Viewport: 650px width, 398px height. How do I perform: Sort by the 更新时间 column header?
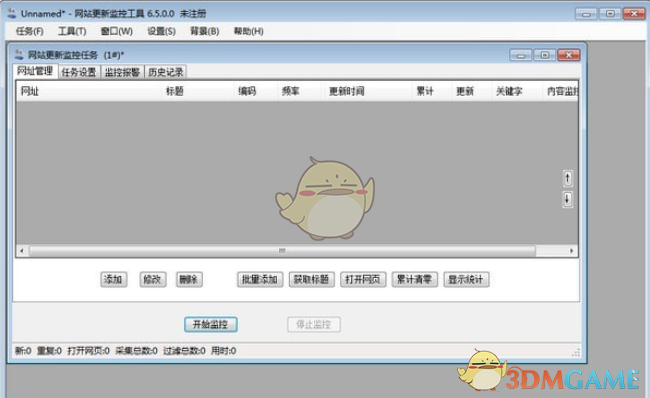tap(347, 91)
